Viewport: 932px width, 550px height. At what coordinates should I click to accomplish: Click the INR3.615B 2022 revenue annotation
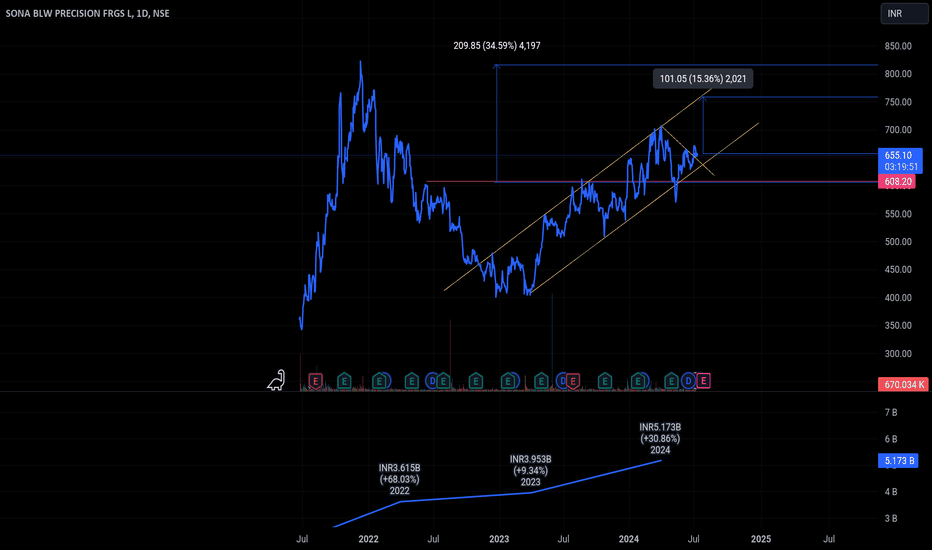pos(399,479)
